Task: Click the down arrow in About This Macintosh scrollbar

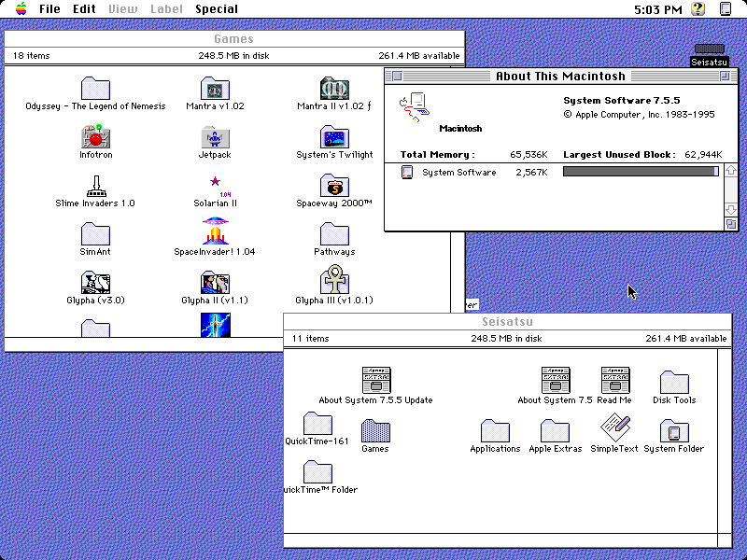Action: pyautogui.click(x=731, y=209)
